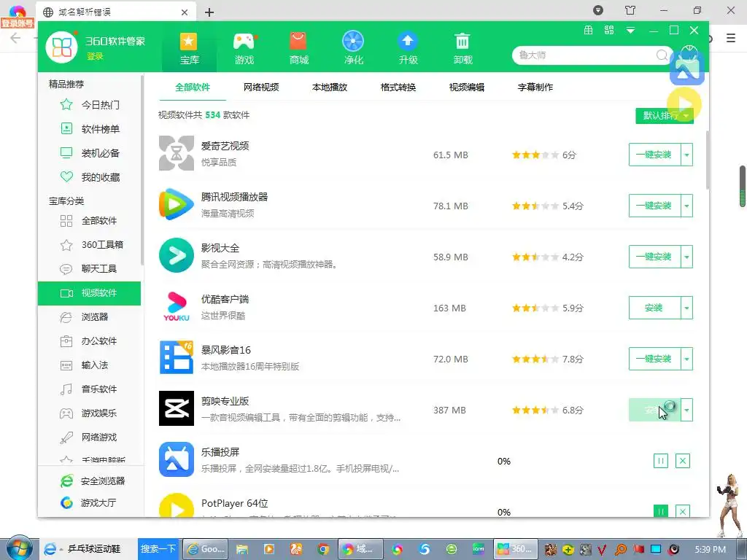Open 今日热门 in the sidebar
Viewport: 747px width, 560px height.
coord(90,105)
